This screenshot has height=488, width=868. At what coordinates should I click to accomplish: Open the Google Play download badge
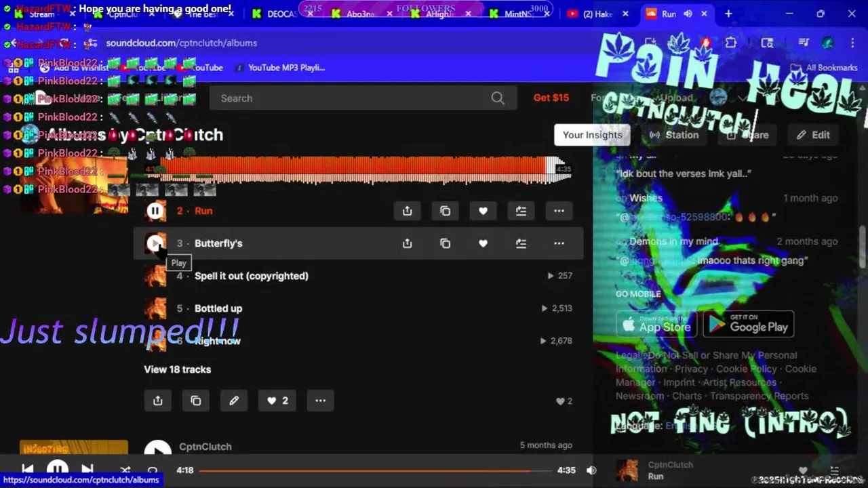tap(749, 324)
